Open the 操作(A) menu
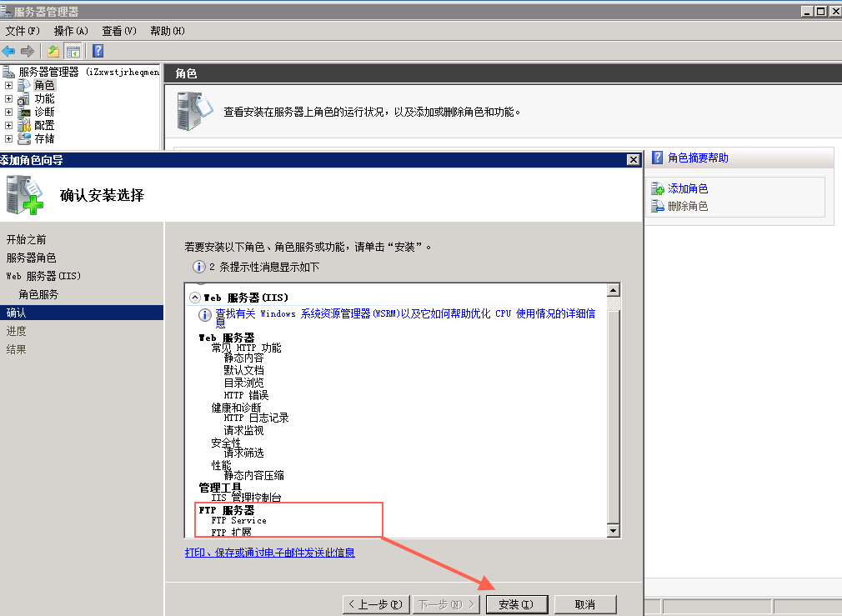The image size is (842, 616). click(x=71, y=31)
